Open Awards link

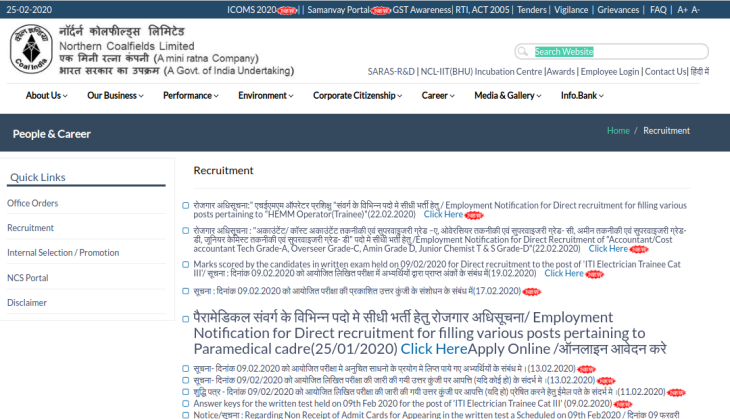click(x=561, y=72)
